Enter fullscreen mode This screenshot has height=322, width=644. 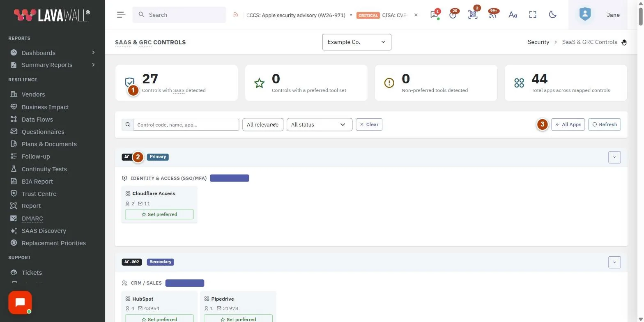[533, 15]
